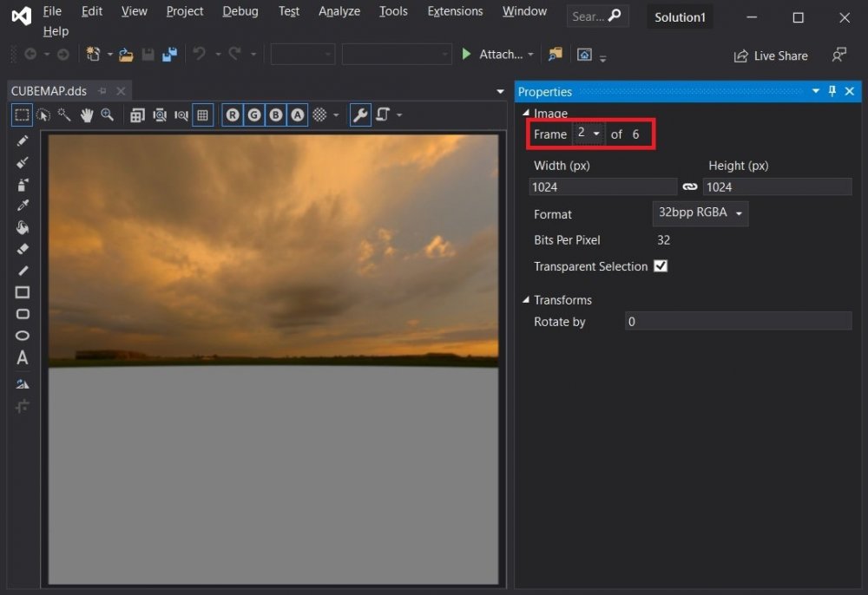Select the Text tool (letter A)
The height and width of the screenshot is (595, 868).
[x=23, y=357]
